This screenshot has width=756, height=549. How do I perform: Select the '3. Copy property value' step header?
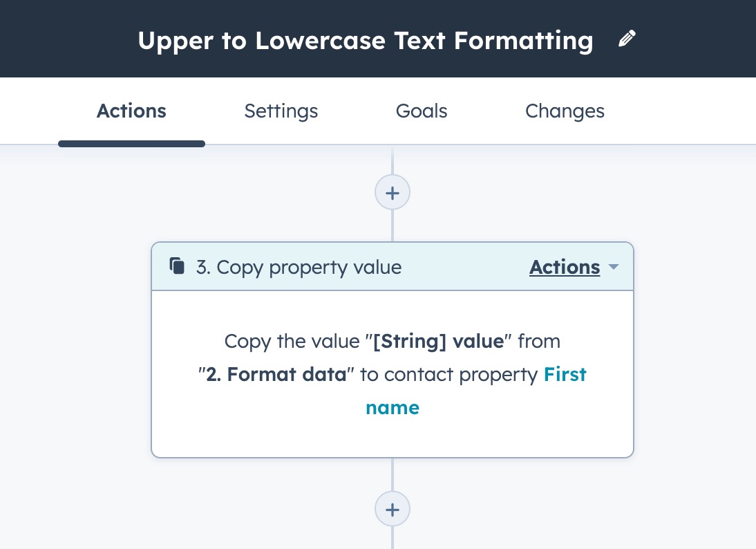pos(299,267)
